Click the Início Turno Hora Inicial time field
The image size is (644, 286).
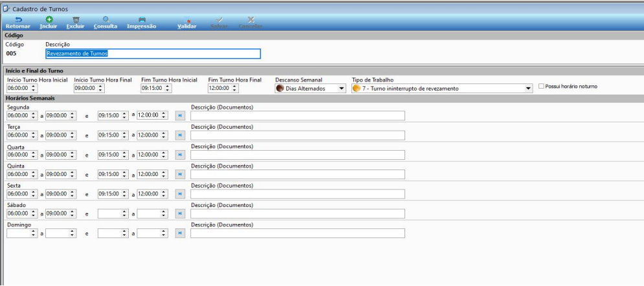(x=22, y=88)
